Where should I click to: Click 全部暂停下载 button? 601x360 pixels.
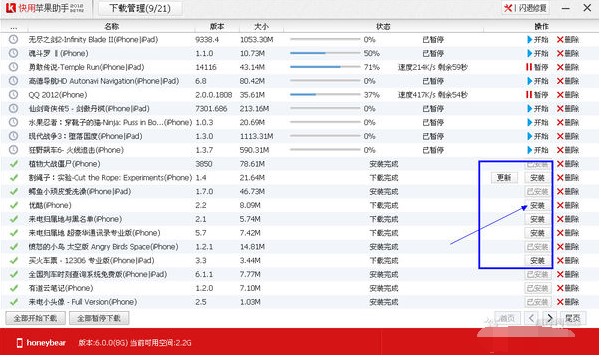tap(99, 318)
